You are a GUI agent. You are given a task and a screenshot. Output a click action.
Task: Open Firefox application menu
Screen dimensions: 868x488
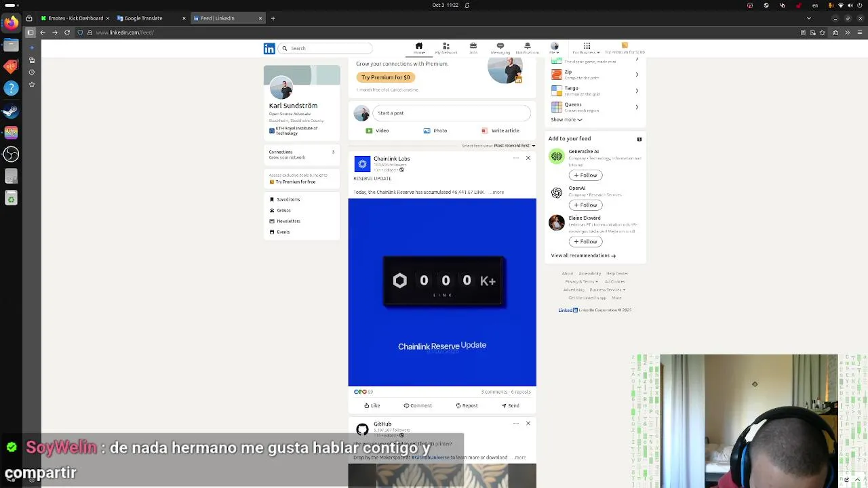(859, 33)
